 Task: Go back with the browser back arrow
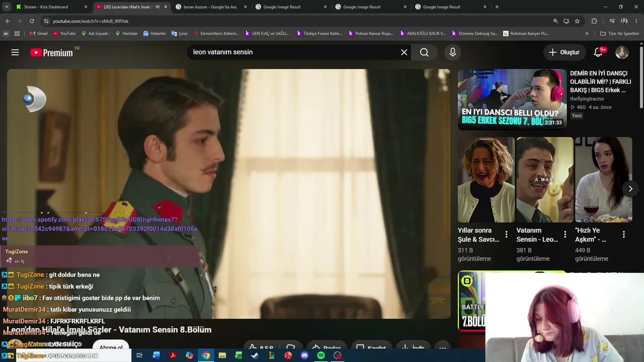[8, 21]
